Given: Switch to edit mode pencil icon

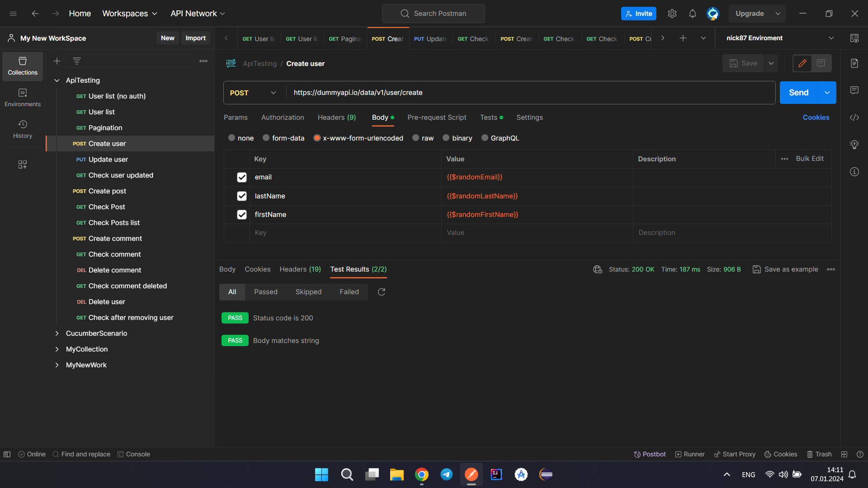Looking at the screenshot, I should point(802,63).
